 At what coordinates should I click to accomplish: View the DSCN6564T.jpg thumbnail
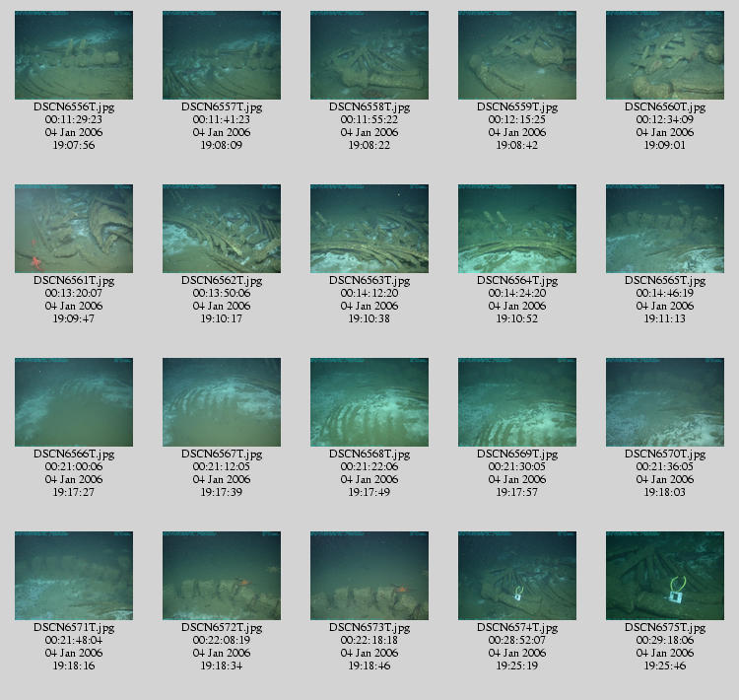pos(517,229)
